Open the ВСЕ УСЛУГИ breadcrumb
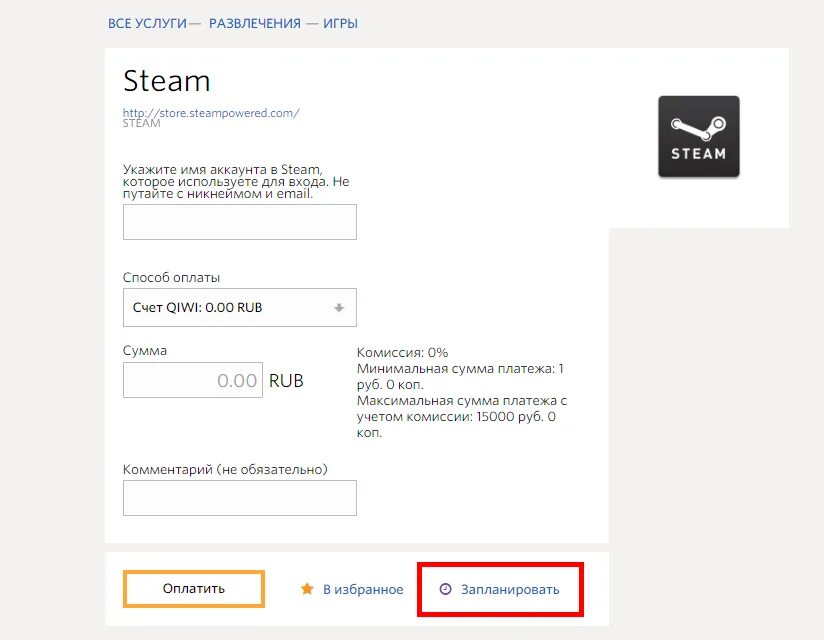824x640 pixels. click(x=147, y=24)
